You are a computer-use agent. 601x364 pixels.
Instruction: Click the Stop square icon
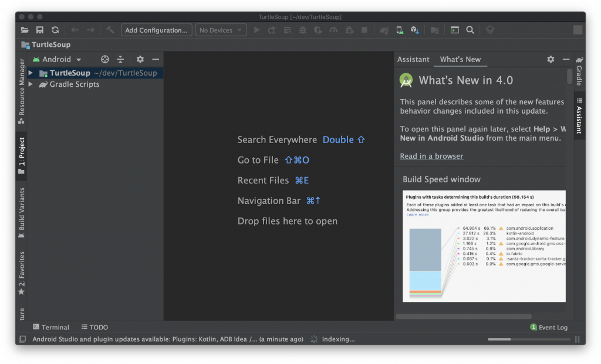[364, 30]
